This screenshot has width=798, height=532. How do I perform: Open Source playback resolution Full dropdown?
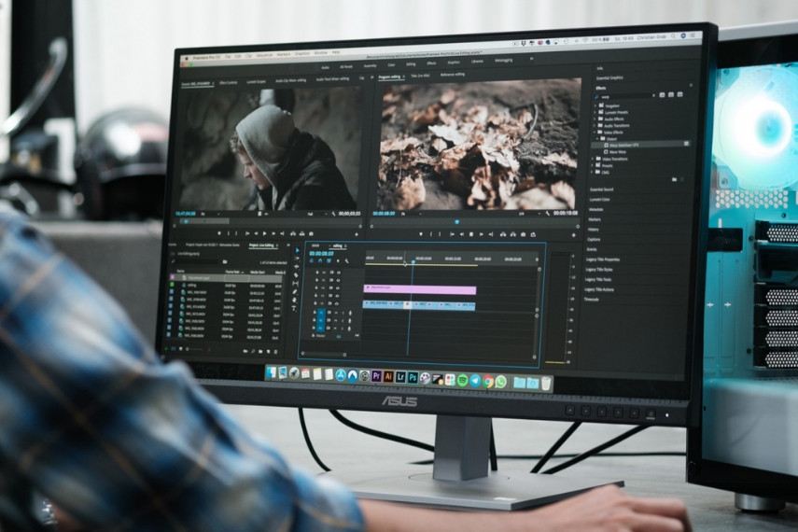coord(318,214)
